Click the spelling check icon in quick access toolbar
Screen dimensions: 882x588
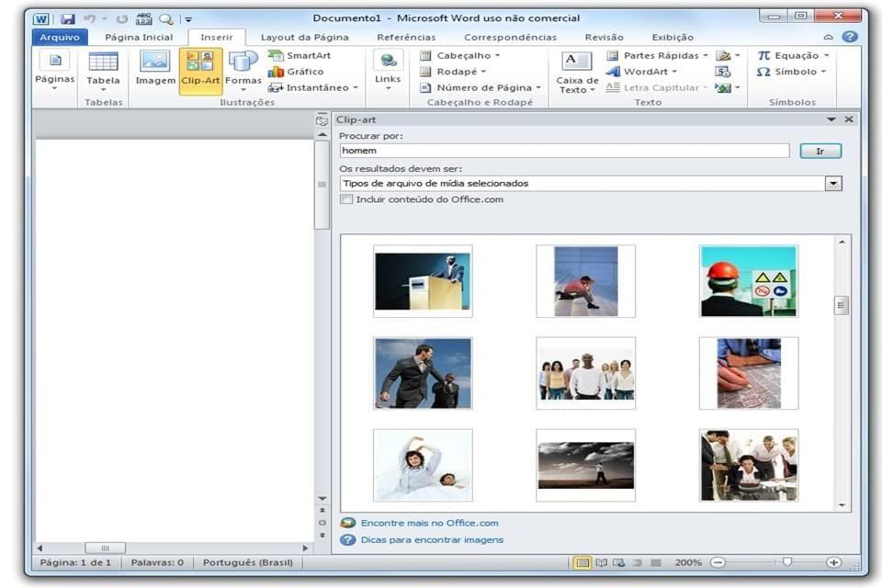click(144, 18)
